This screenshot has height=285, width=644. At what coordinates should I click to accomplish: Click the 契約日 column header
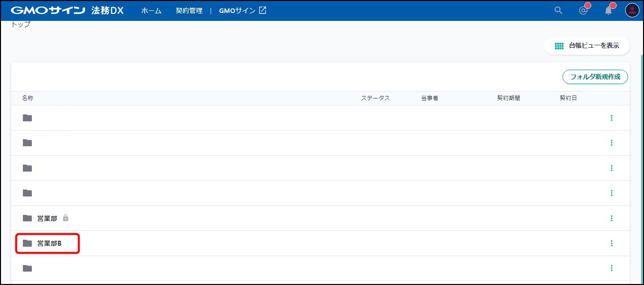click(568, 98)
